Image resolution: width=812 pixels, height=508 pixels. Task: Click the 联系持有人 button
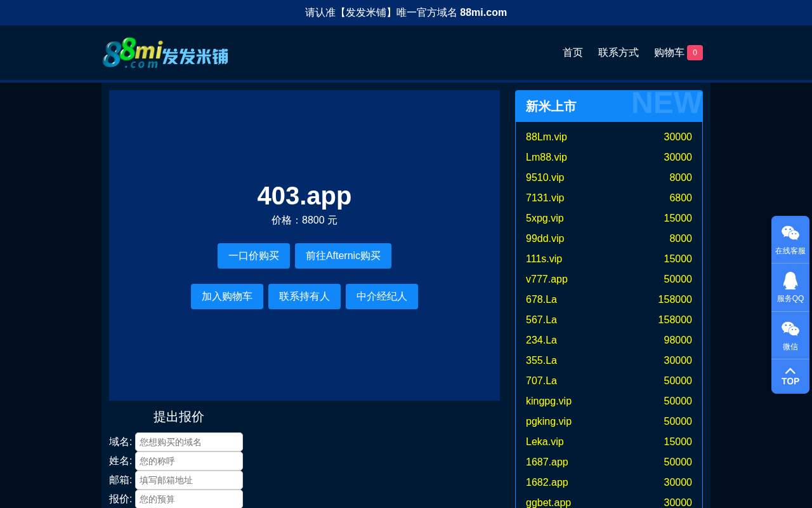(x=304, y=297)
